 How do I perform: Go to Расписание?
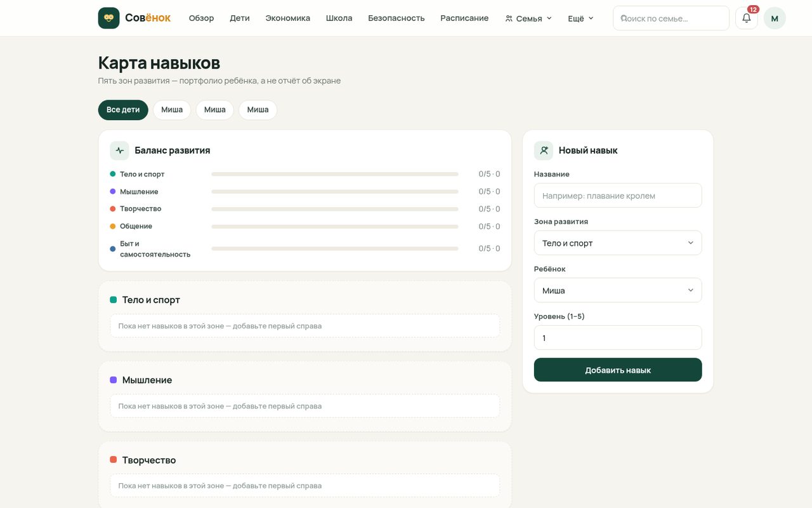click(464, 18)
